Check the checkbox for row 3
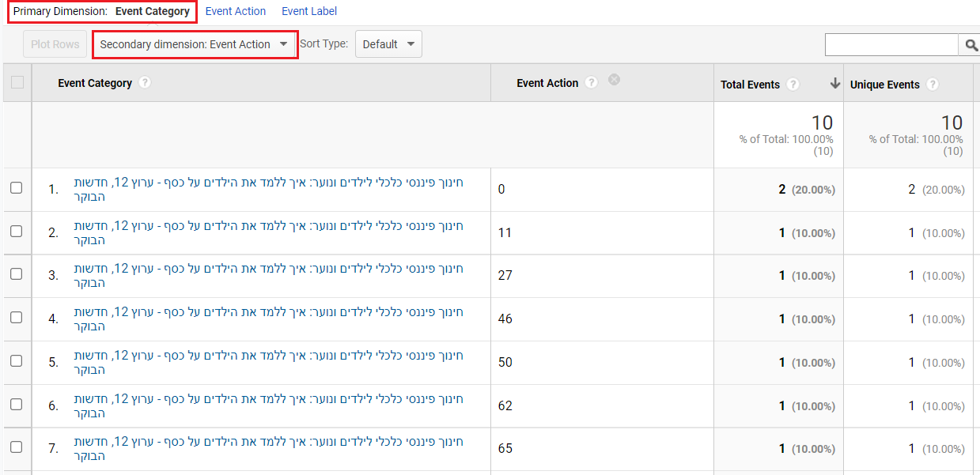 (17, 274)
